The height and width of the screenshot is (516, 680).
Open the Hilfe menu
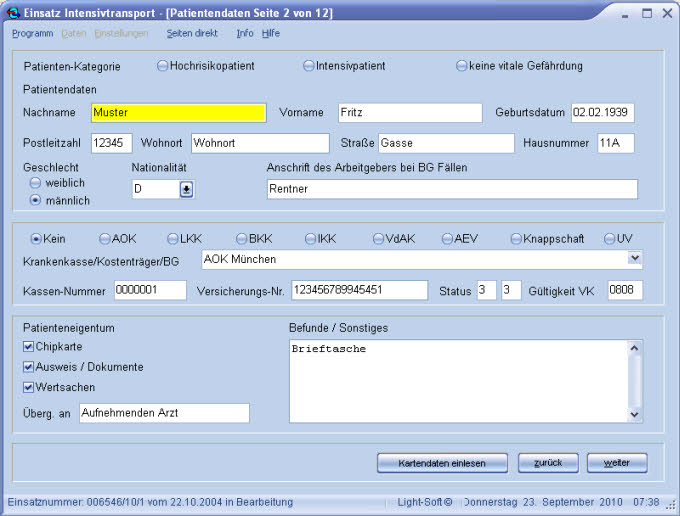click(x=271, y=33)
